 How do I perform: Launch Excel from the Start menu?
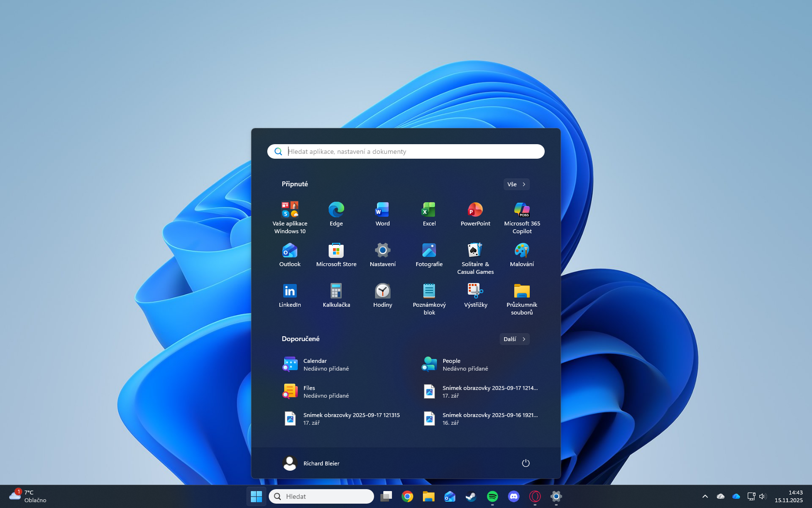(x=429, y=213)
